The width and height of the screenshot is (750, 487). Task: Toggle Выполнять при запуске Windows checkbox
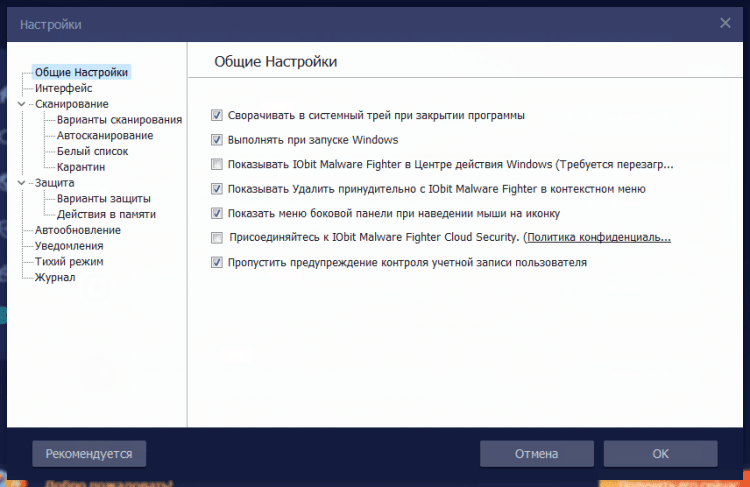(x=217, y=140)
